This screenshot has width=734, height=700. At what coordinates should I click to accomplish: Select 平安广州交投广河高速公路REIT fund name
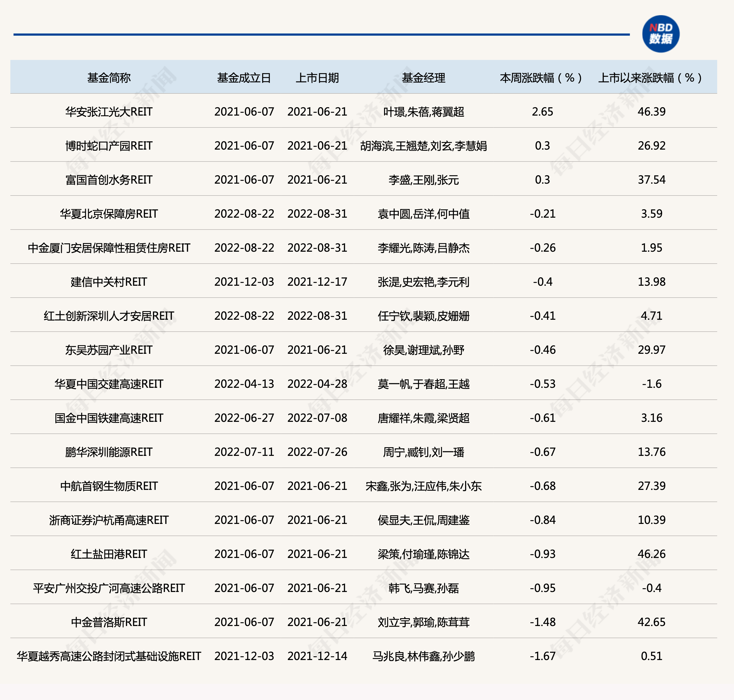[x=109, y=588]
